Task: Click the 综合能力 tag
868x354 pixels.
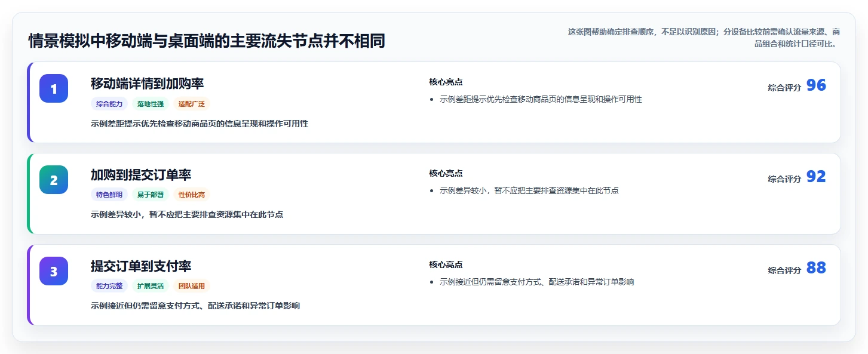Action: point(109,104)
